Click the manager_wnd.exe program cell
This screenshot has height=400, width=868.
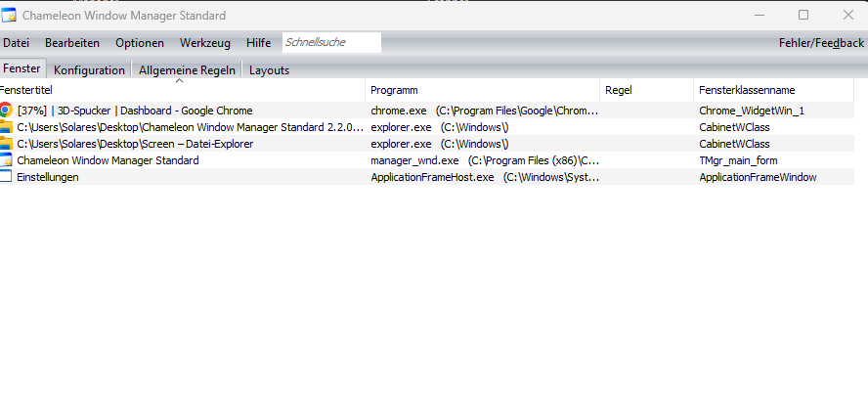click(485, 160)
